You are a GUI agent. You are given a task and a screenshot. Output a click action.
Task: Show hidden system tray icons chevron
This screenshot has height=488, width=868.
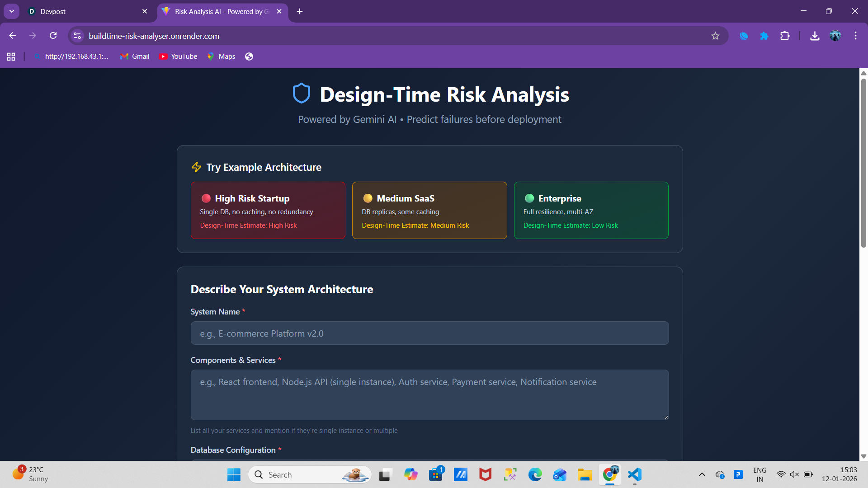click(702, 474)
